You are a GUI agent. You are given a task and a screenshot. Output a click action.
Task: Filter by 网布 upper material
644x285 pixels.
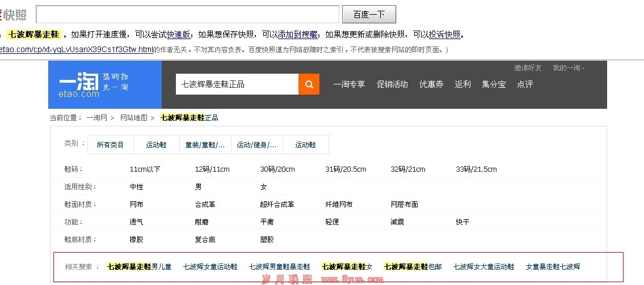(136, 205)
